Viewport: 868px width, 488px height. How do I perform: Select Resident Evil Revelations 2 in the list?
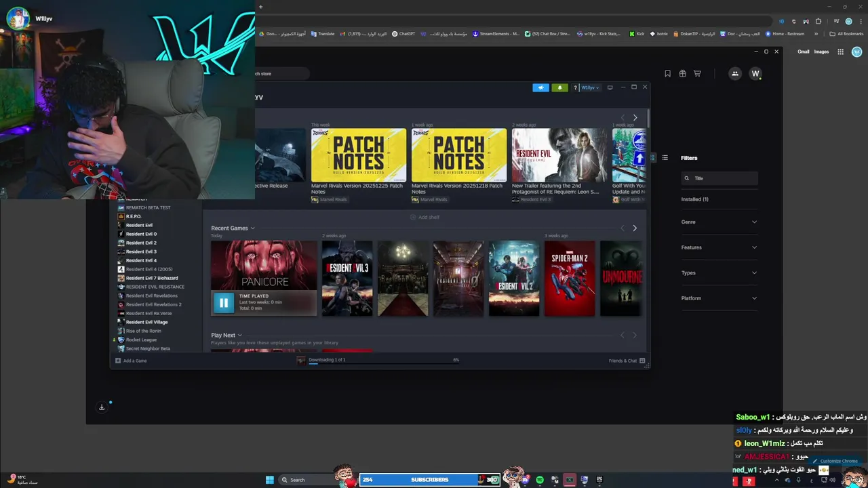pyautogui.click(x=153, y=304)
